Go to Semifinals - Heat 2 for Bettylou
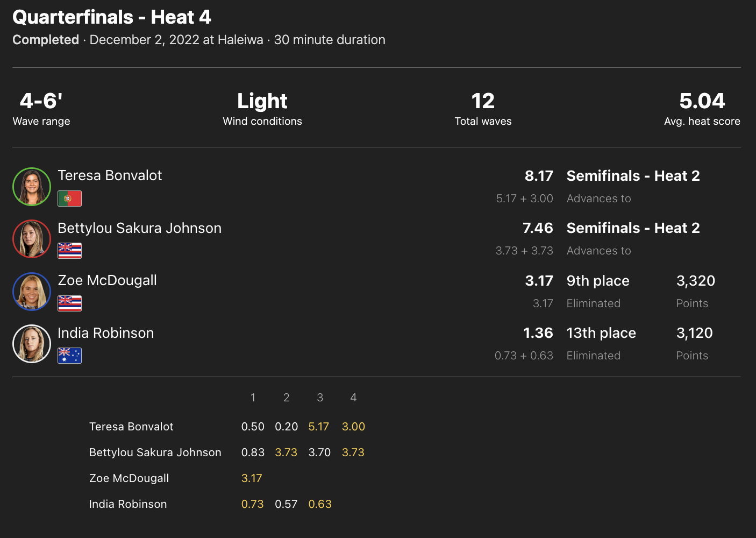 click(633, 228)
